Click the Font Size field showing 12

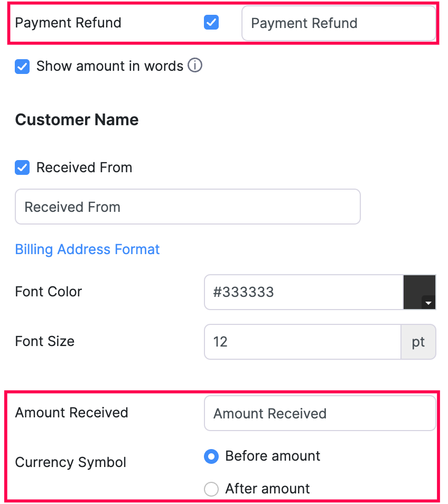[302, 342]
